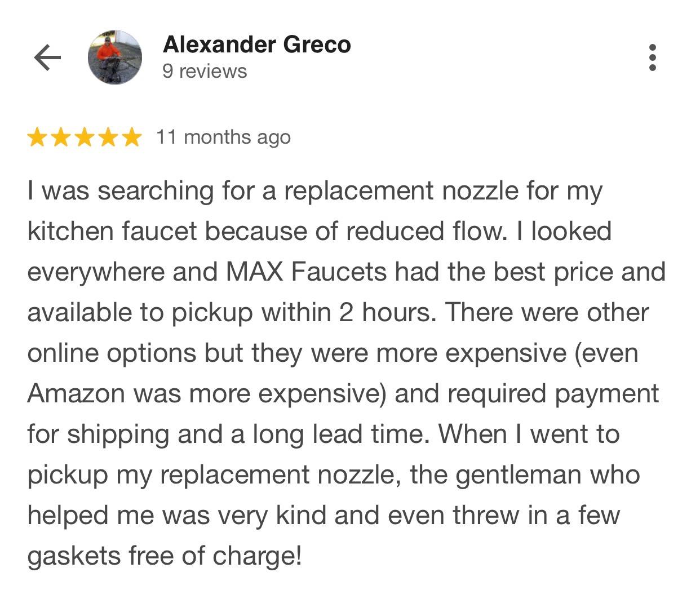This screenshot has width=700, height=590.
Task: Click the first star of the rating
Action: click(x=37, y=137)
